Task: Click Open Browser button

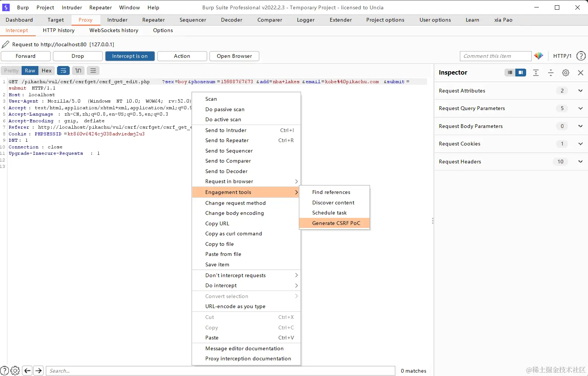Action: (234, 56)
